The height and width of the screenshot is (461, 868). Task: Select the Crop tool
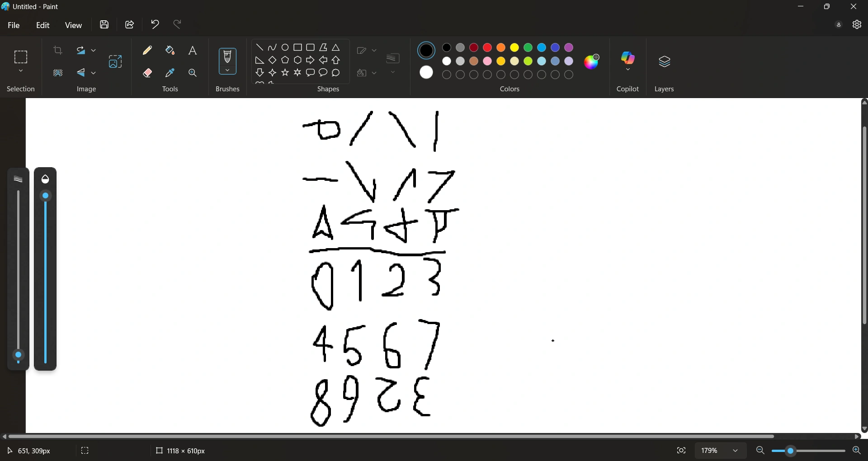coord(58,51)
